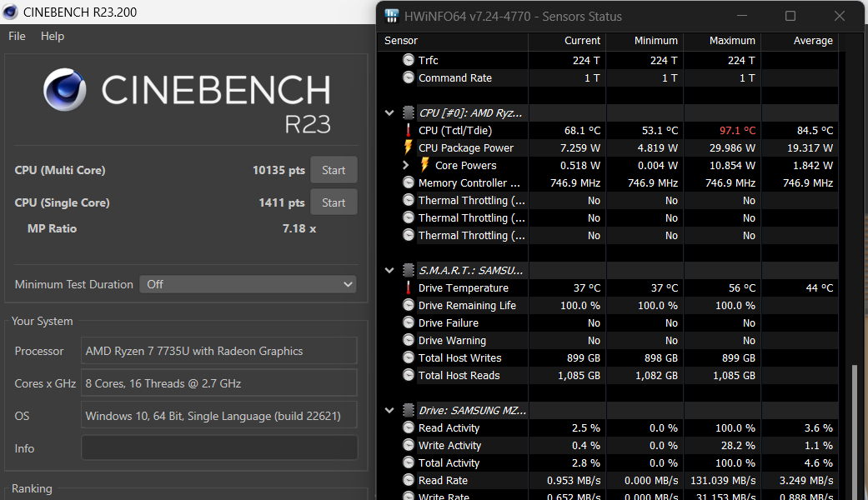Start the CPU Single Core benchmark
Image resolution: width=868 pixels, height=500 pixels.
tap(334, 202)
